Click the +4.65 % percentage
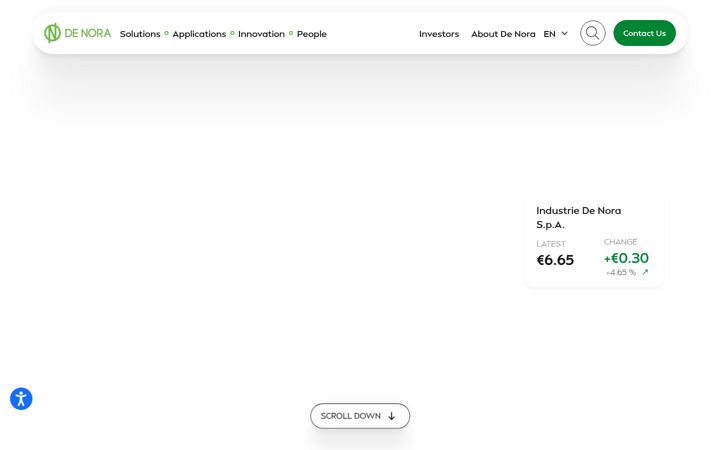 pyautogui.click(x=621, y=272)
